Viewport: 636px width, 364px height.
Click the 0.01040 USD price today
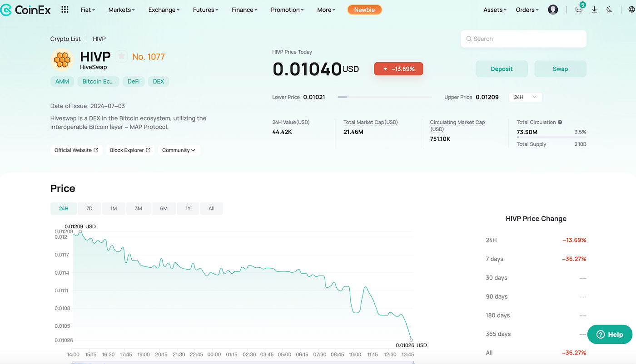[x=316, y=69]
